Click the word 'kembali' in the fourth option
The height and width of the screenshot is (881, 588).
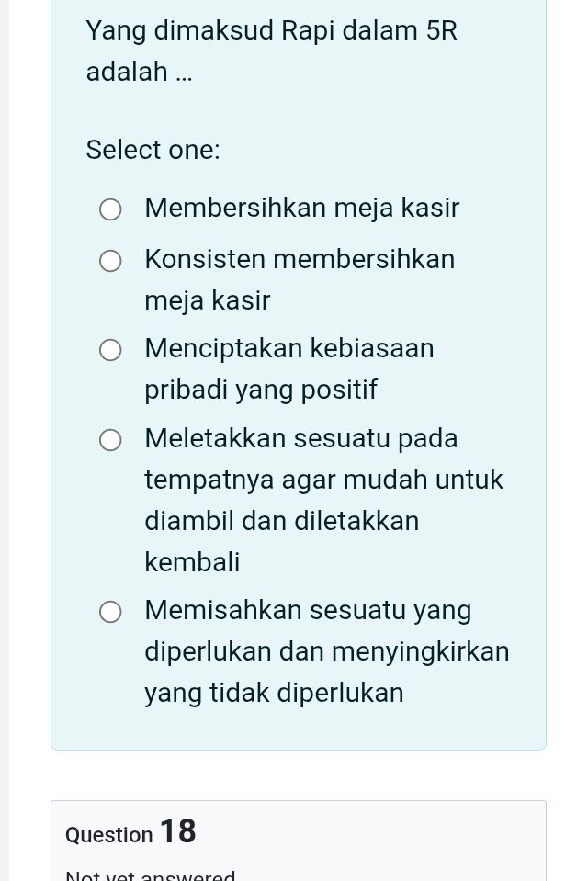point(192,561)
